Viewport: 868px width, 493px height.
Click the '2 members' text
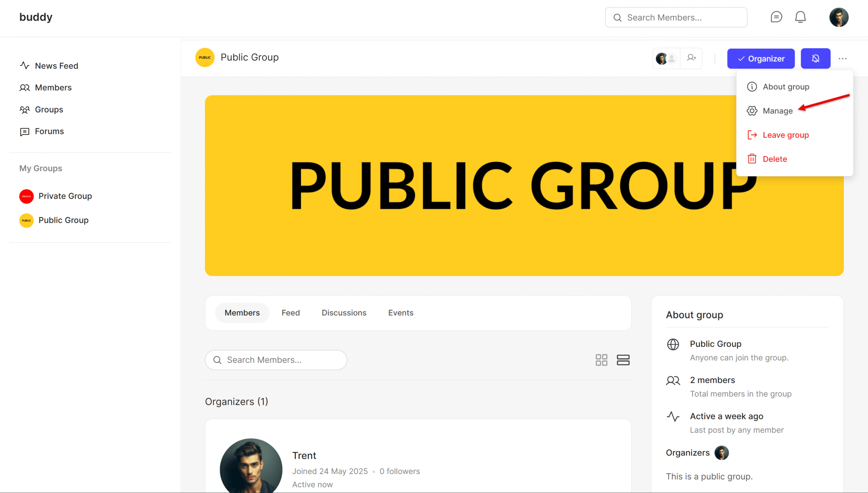point(712,380)
